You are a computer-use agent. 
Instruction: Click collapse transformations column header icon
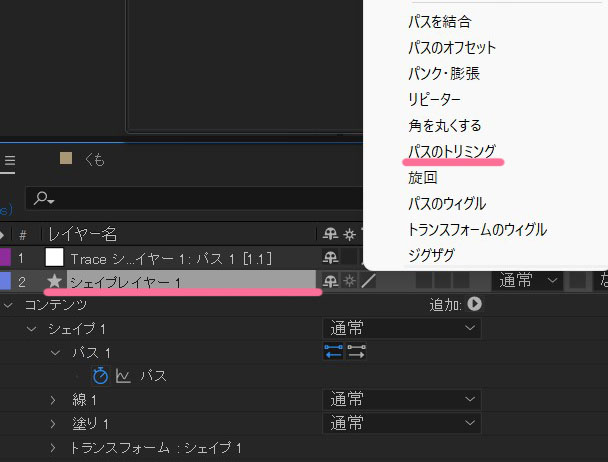[349, 234]
